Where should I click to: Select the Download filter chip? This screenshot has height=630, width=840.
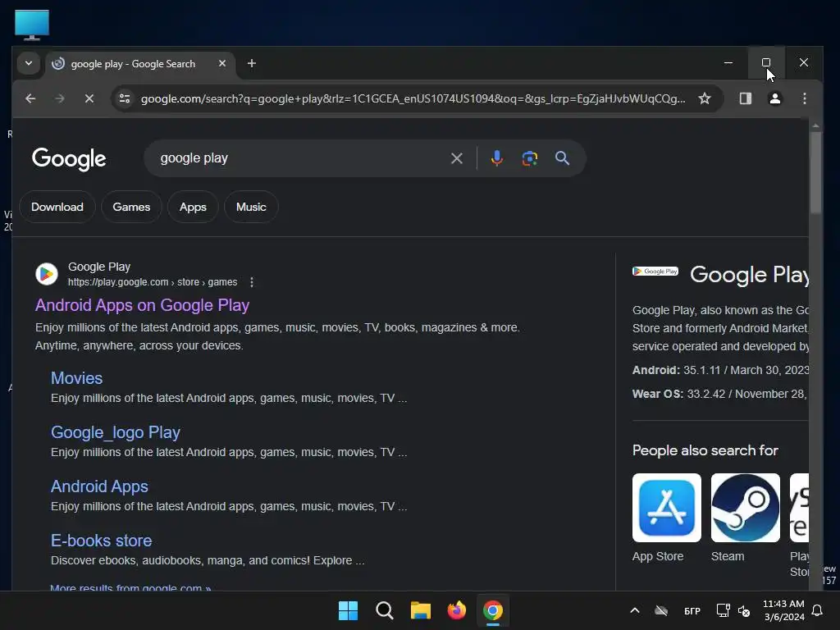(57, 207)
